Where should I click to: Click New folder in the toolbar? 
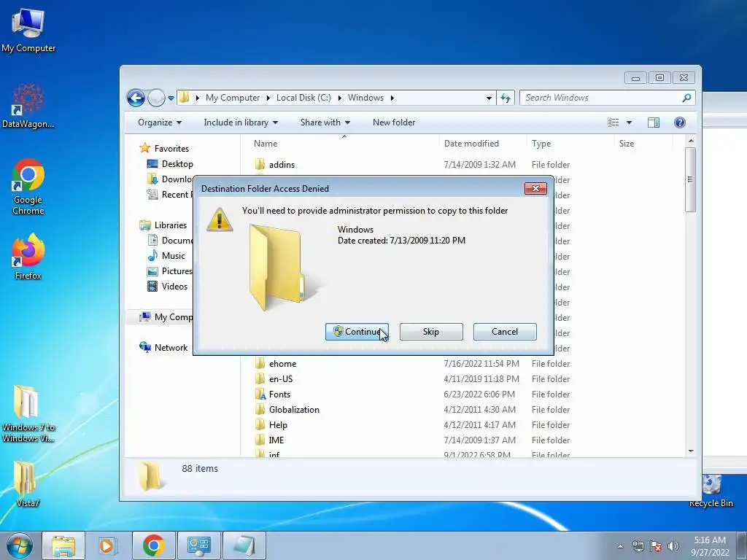coord(393,122)
